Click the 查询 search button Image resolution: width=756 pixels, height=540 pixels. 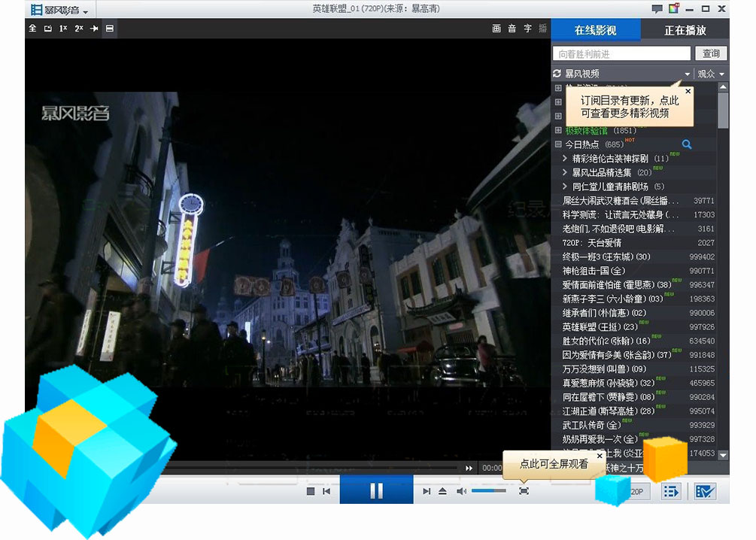pos(711,53)
